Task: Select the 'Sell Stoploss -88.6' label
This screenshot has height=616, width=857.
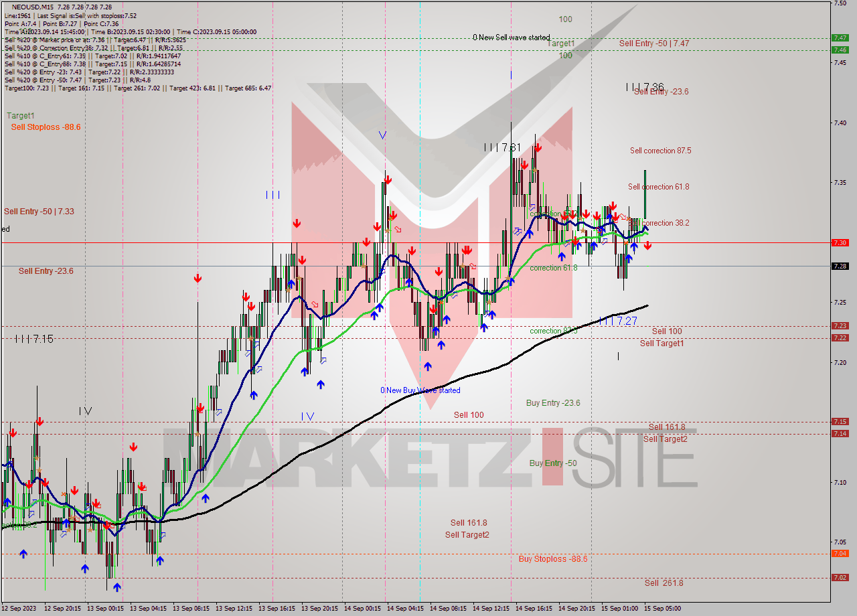Action: coord(46,127)
